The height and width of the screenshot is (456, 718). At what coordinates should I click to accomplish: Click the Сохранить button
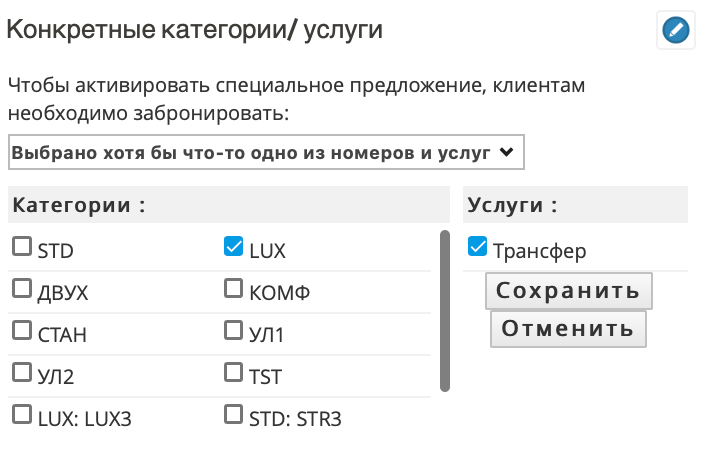click(569, 291)
